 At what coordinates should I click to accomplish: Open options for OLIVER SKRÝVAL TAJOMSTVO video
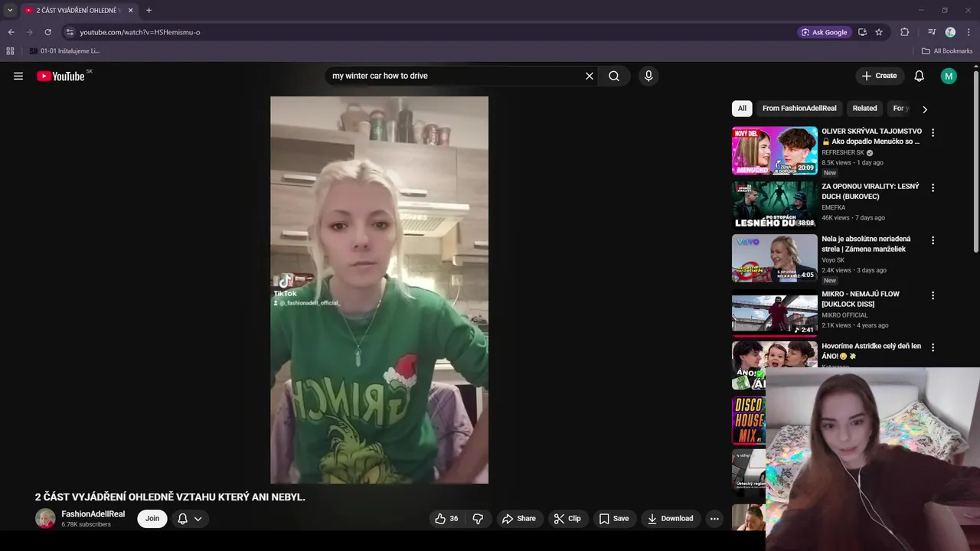[x=933, y=132]
